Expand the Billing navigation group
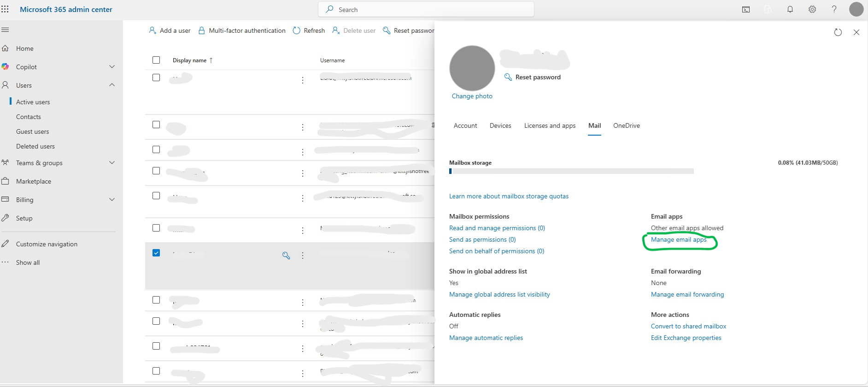 pyautogui.click(x=112, y=199)
